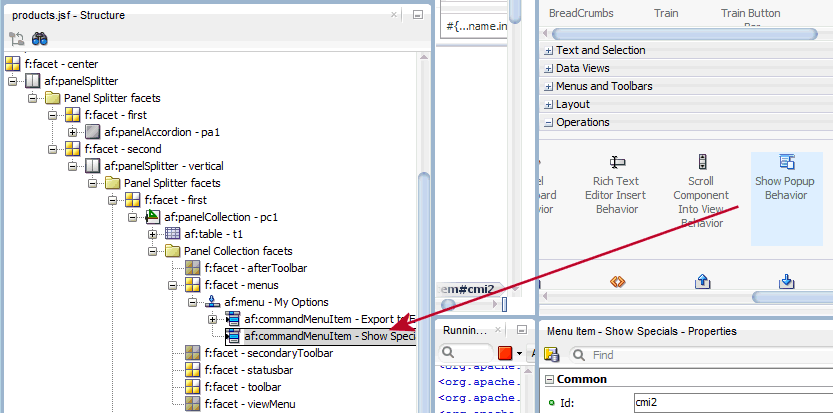Click Operations section horizontal scrollbar thumb

pyautogui.click(x=793, y=297)
